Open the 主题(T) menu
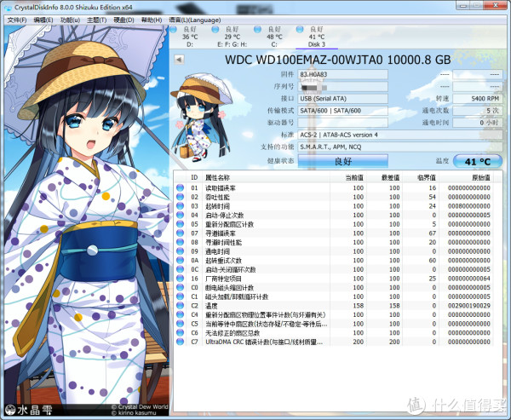 96,20
